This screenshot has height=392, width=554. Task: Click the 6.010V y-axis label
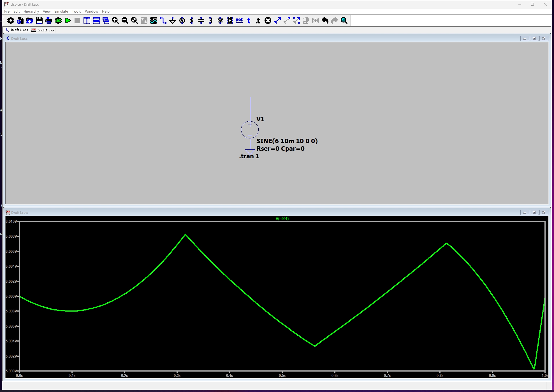point(11,221)
